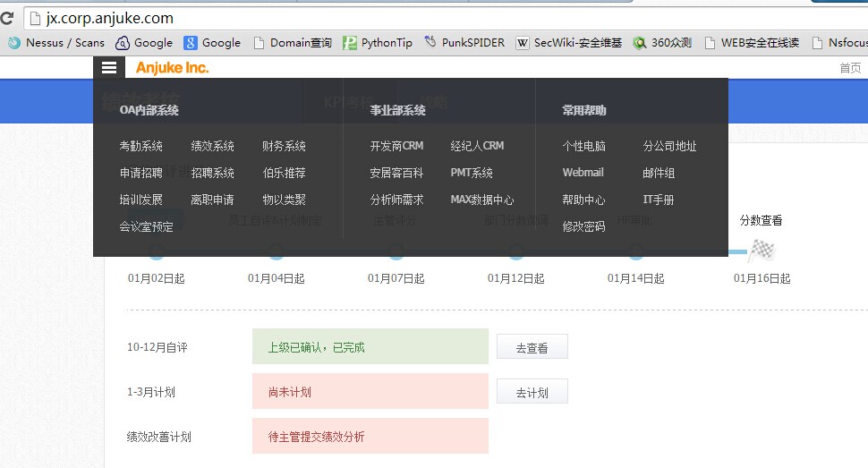
Task: Open 会议室预定 menu entry
Action: click(146, 226)
